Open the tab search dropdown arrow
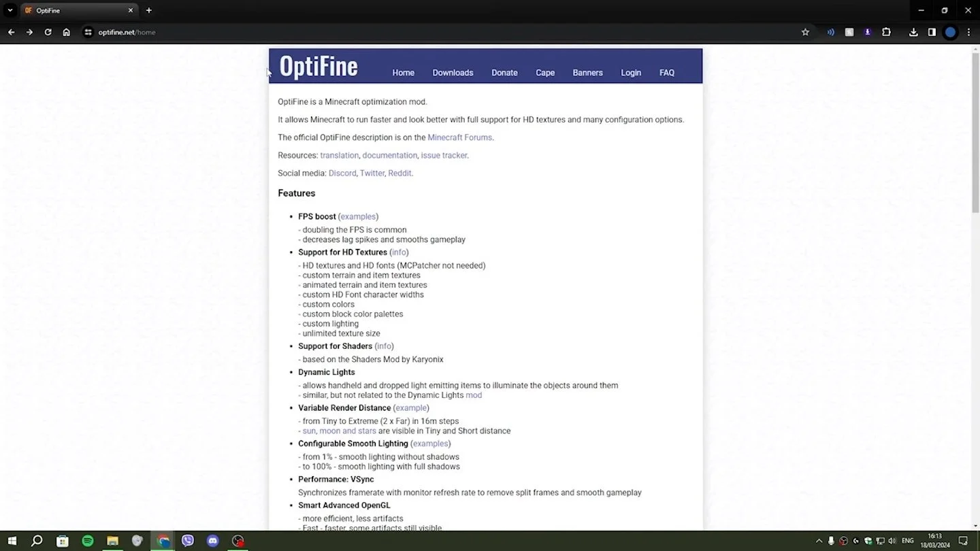The image size is (980, 551). pos(10,10)
